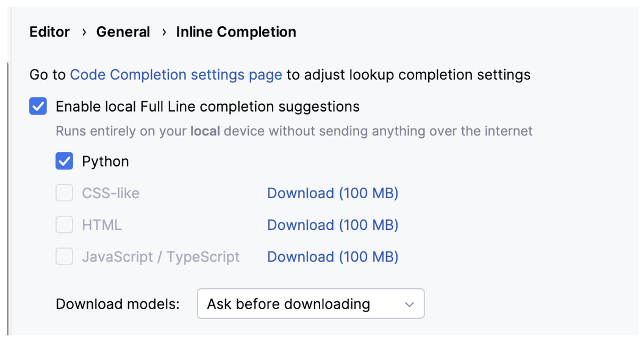Go to the General breadcrumb level
Viewport: 644px width, 339px height.
click(x=123, y=32)
